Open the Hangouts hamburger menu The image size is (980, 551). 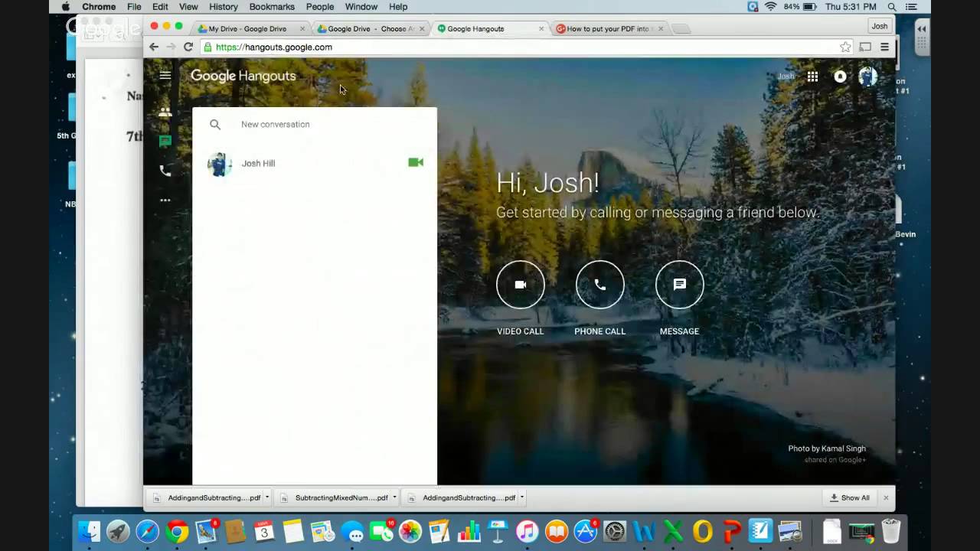(x=165, y=76)
